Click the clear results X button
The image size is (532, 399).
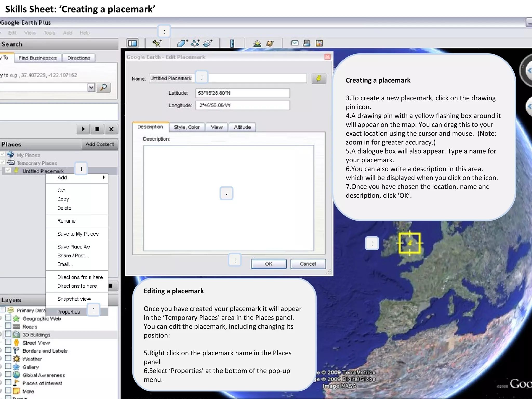[111, 129]
